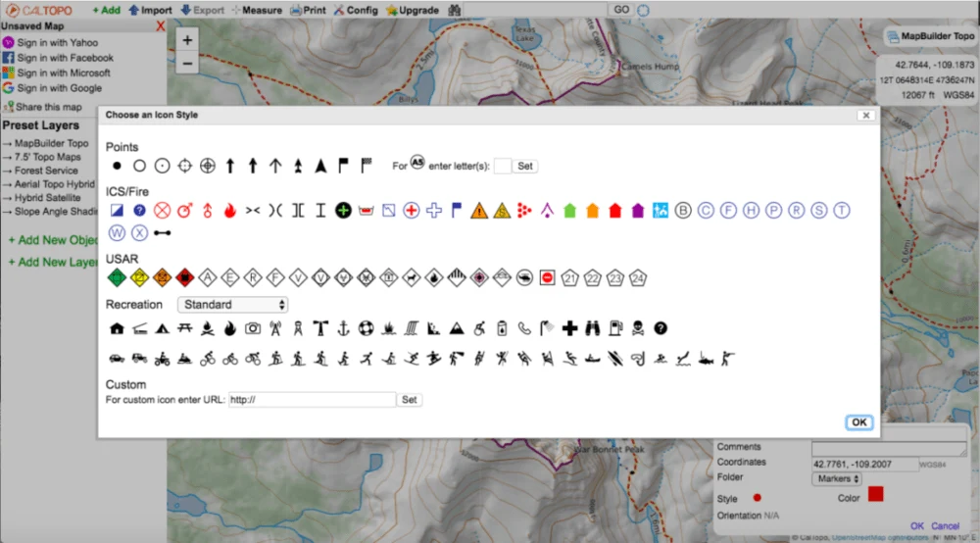Open the Import menu
Image resolution: width=980 pixels, height=543 pixels.
[x=150, y=10]
